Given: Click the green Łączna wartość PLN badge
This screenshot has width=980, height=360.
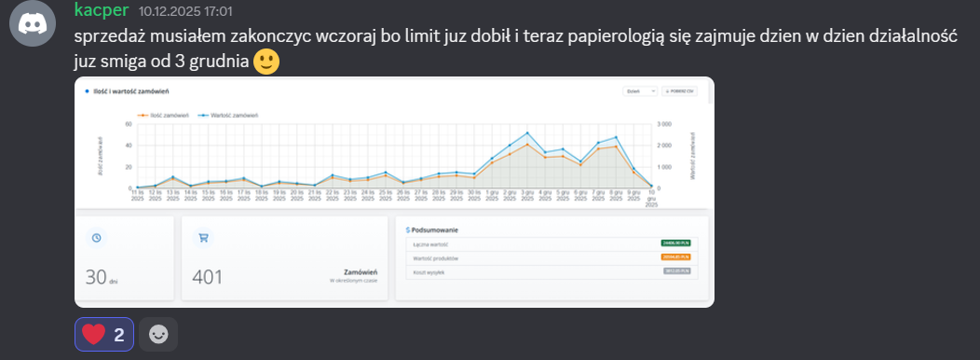Looking at the screenshot, I should point(675,243).
